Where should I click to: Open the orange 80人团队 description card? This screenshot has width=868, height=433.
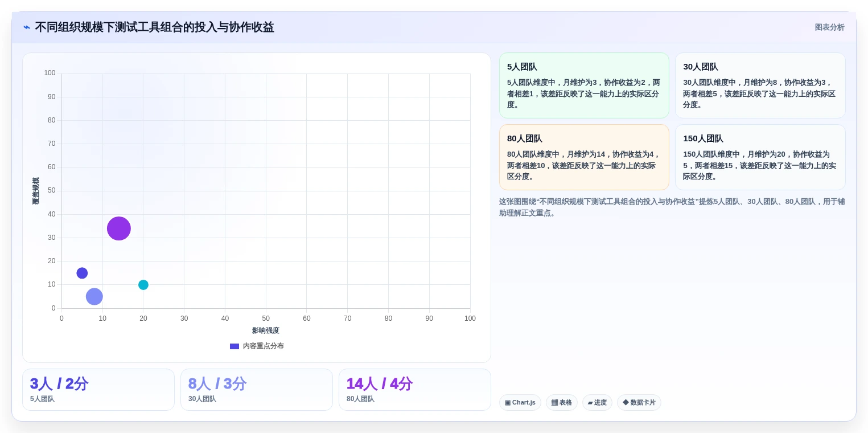(x=584, y=157)
